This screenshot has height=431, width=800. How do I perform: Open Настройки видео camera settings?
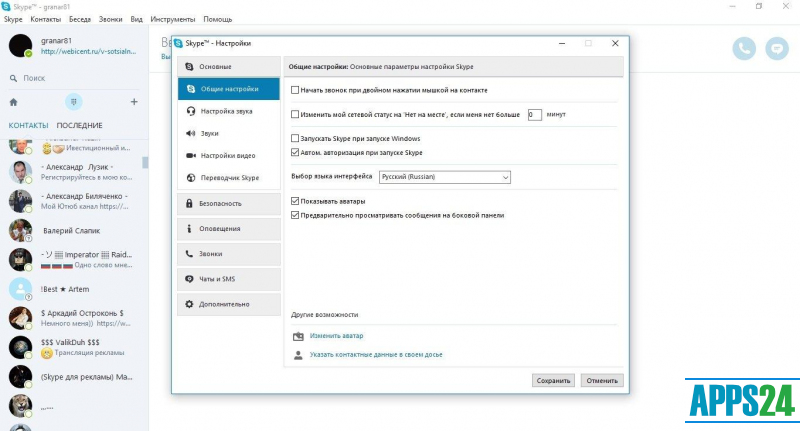click(225, 155)
